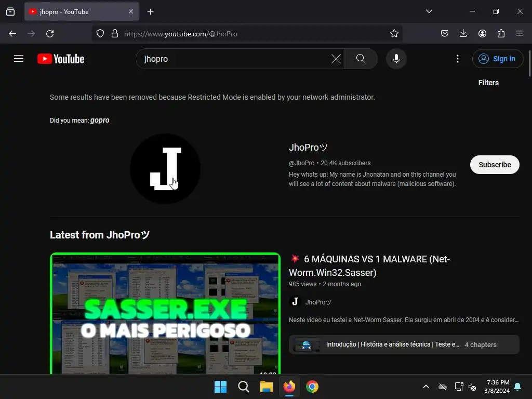Image resolution: width=532 pixels, height=399 pixels.
Task: Click the JhoProツ name under video
Action: tap(318, 302)
